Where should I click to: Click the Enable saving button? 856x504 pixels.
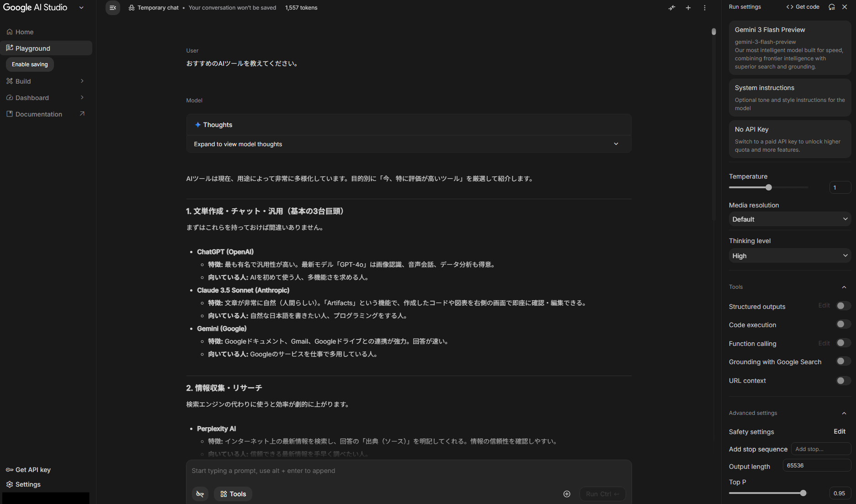(x=30, y=64)
